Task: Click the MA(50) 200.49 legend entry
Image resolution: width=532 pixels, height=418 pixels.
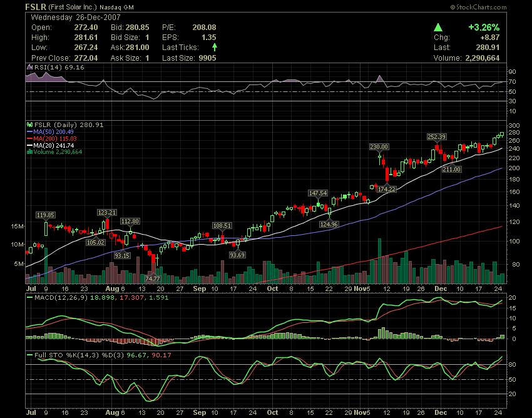Action: 53,131
